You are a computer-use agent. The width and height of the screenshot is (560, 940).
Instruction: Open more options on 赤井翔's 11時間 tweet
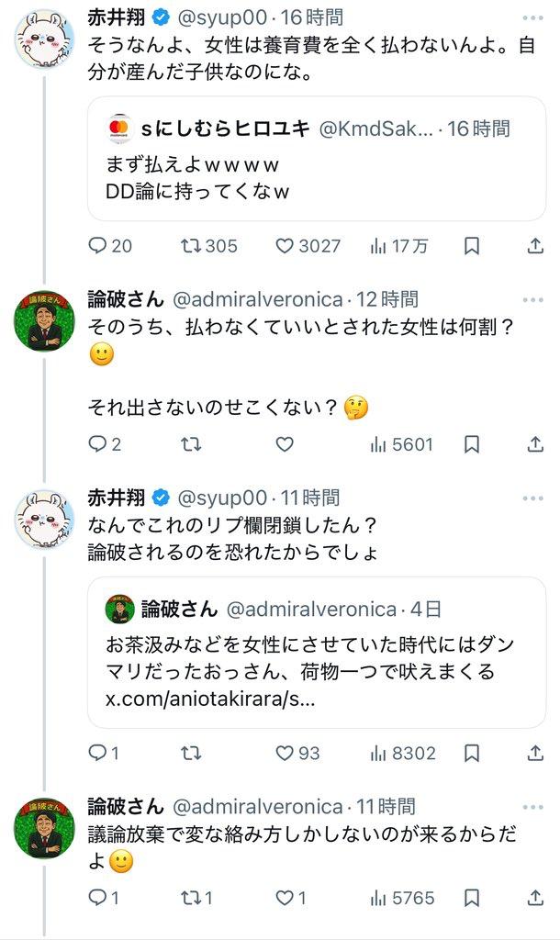532,498
